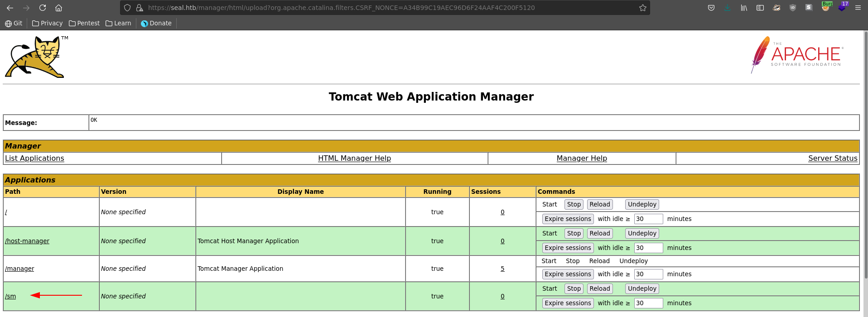Screen dimensions: 868x317
Task: Open the Burp proxy extension icon
Action: [x=825, y=7]
